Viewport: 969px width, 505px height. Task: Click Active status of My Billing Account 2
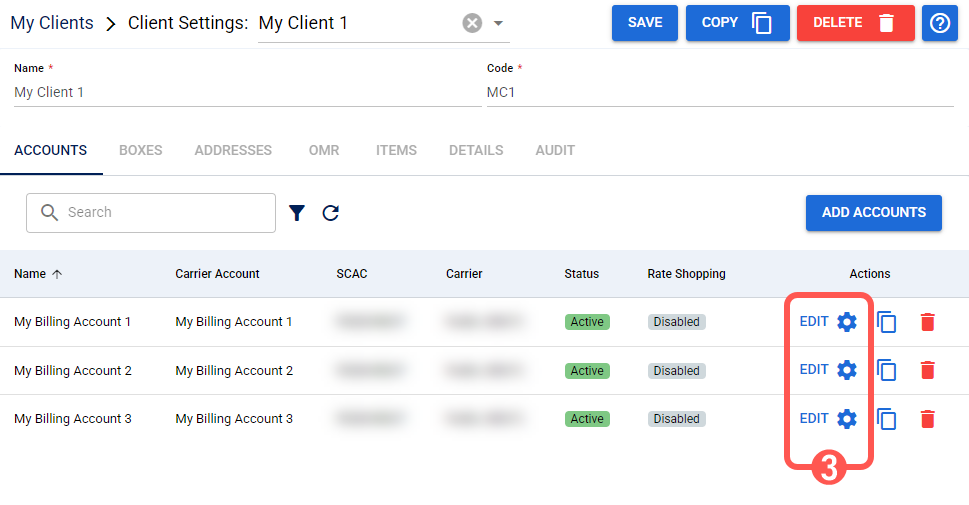tap(587, 371)
